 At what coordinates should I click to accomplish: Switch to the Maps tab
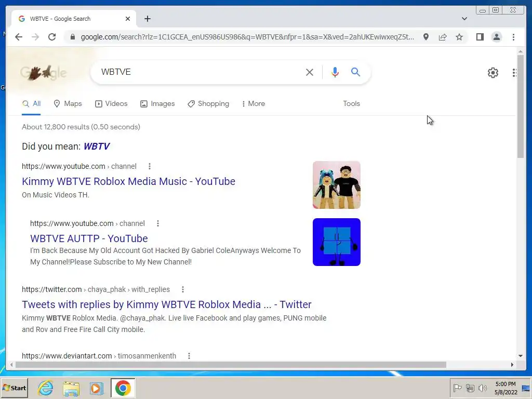tap(68, 103)
